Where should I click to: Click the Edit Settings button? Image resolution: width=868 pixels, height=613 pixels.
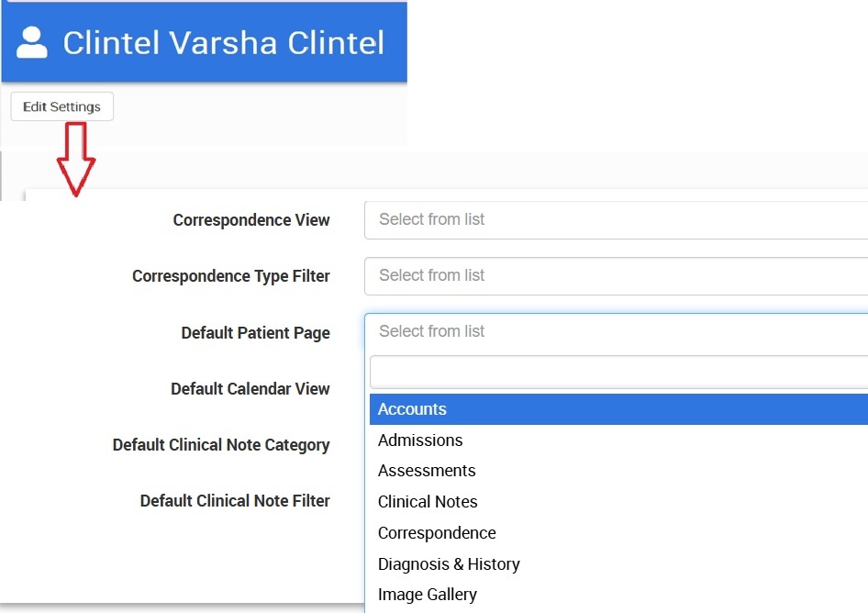62,106
